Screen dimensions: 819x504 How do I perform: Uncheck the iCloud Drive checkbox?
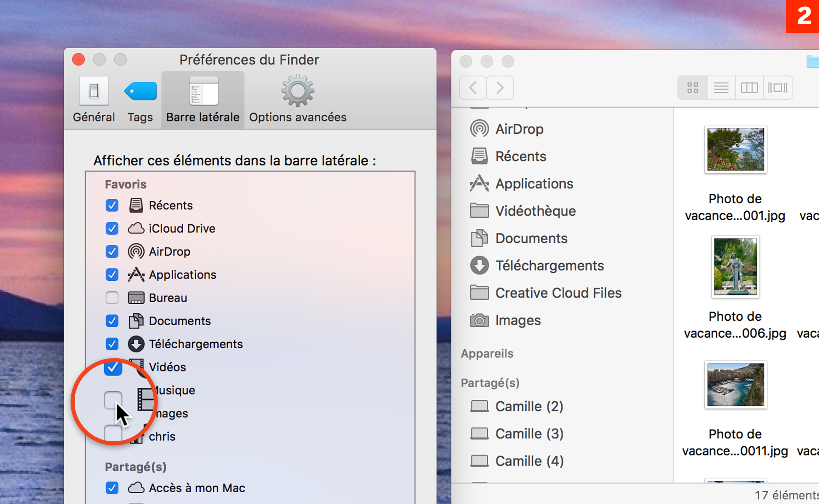pos(112,229)
